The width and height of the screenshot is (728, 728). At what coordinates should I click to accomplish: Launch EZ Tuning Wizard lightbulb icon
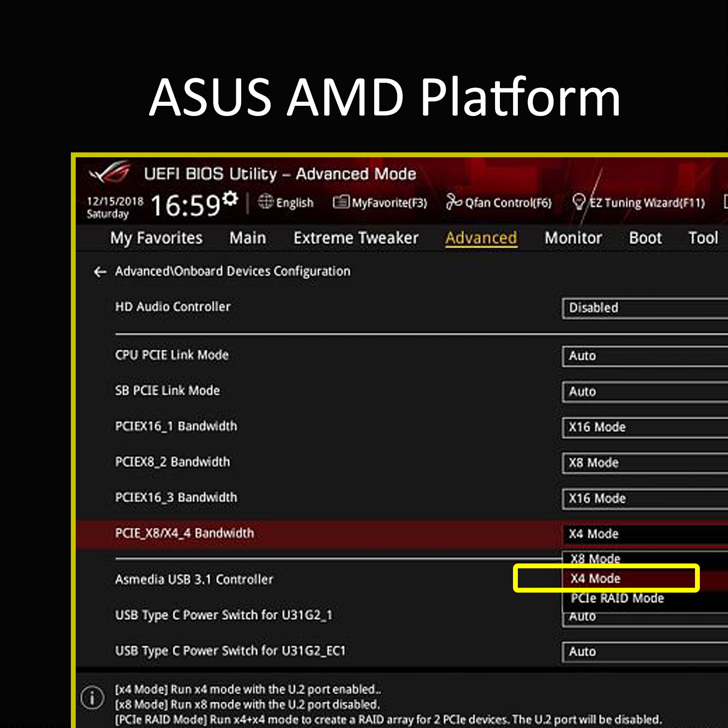tap(579, 201)
